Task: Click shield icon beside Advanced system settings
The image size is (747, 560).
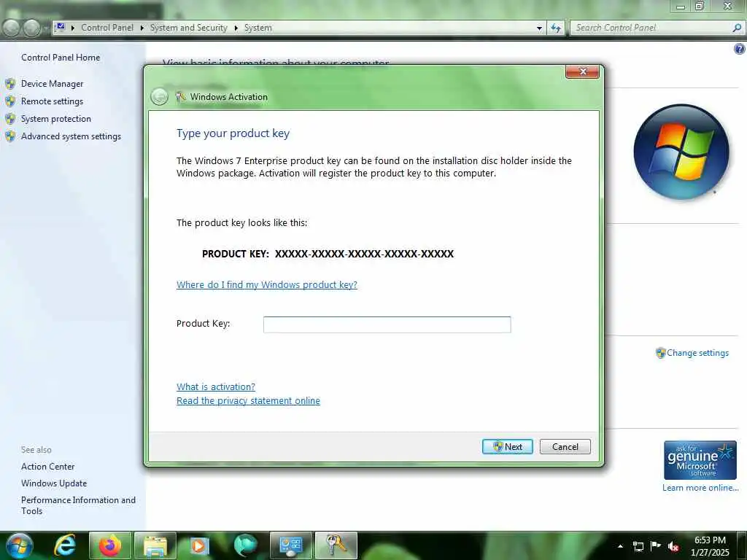Action: tap(10, 136)
